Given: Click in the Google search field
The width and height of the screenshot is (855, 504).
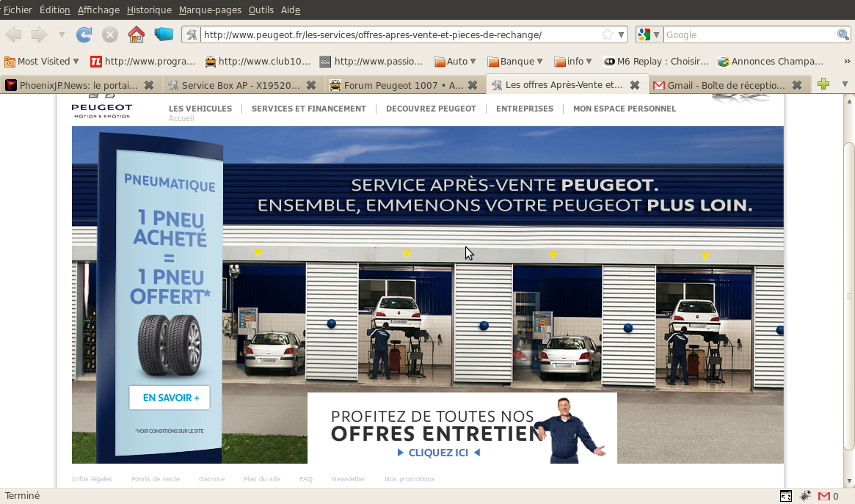Looking at the screenshot, I should click(x=750, y=35).
